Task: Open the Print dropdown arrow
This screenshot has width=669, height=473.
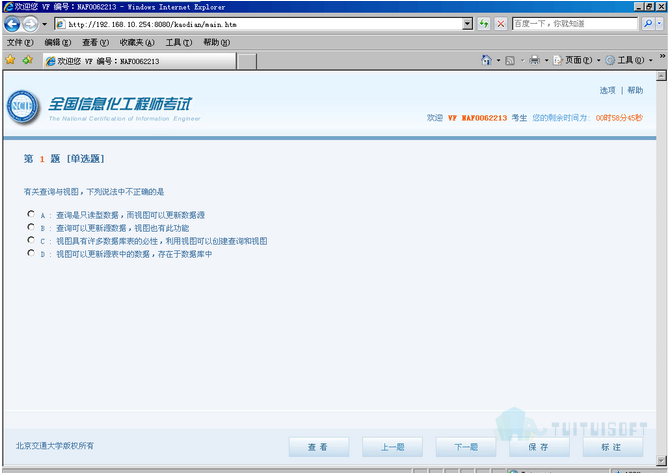Action: tap(546, 61)
